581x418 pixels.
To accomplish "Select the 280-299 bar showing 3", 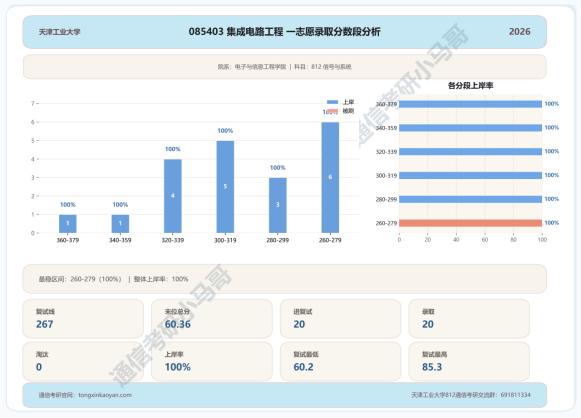I will (x=278, y=205).
